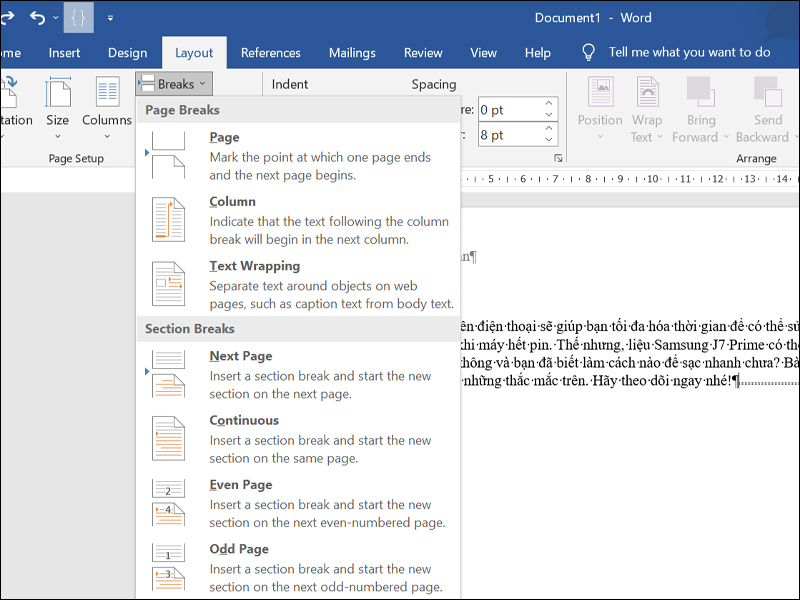This screenshot has width=800, height=600.
Task: Click the Undo arrow in title bar
Action: pos(37,17)
